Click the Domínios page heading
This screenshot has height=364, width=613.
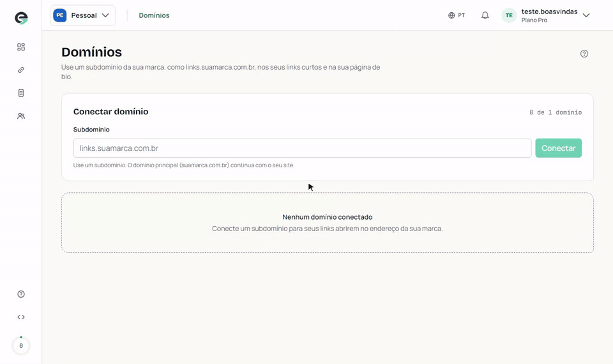coord(91,52)
